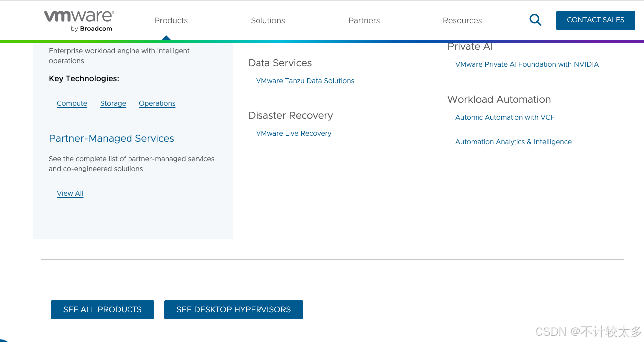
Task: Open the search magnifier icon
Action: point(535,20)
